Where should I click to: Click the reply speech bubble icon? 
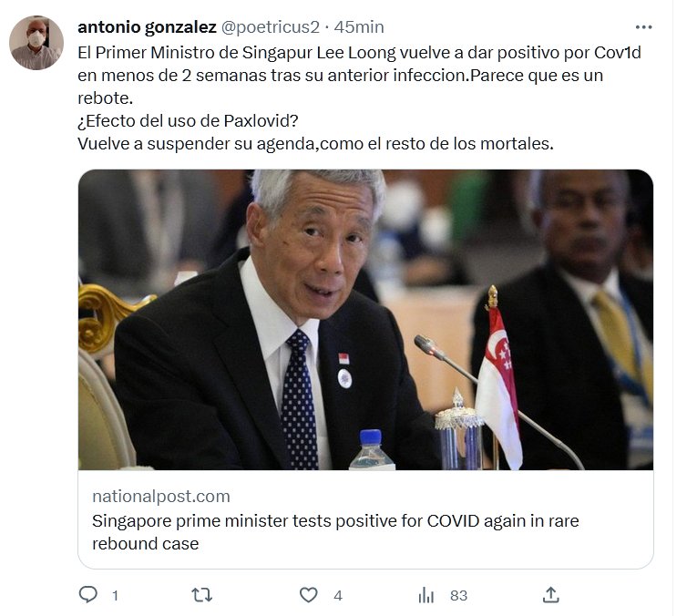(88, 595)
